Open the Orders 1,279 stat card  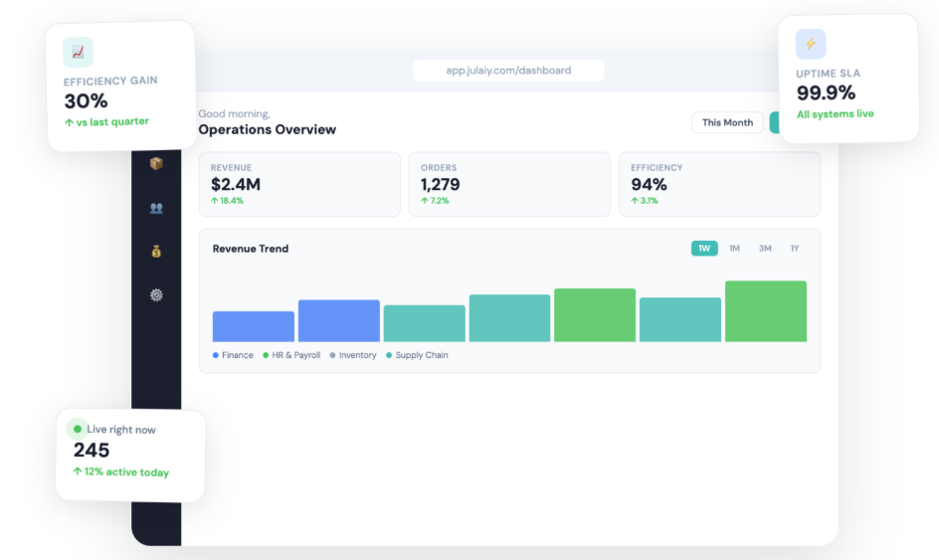[x=509, y=184]
